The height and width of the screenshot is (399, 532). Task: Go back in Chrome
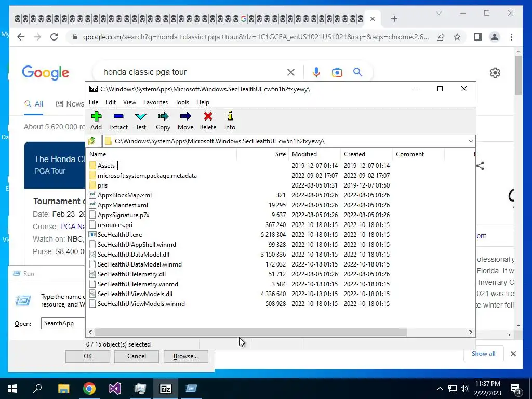click(21, 37)
